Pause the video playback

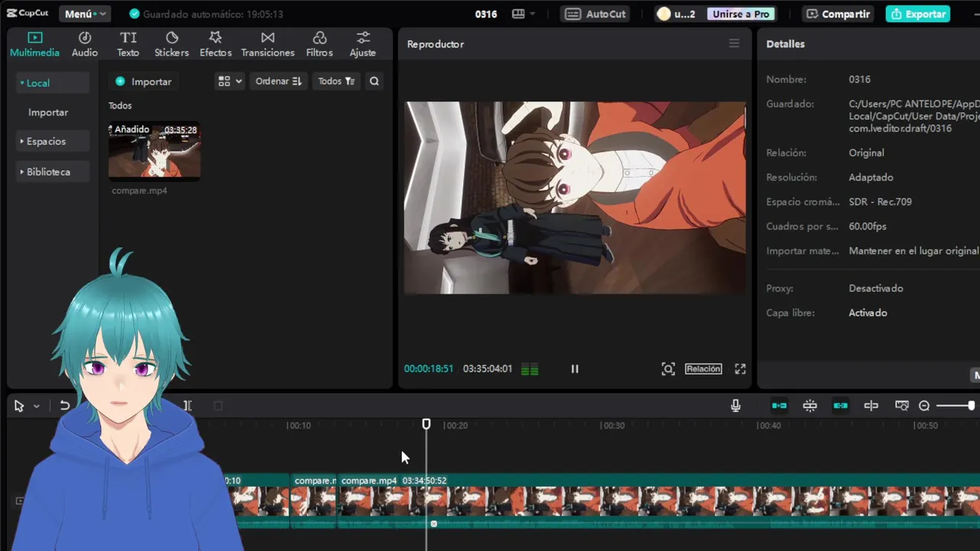point(574,369)
